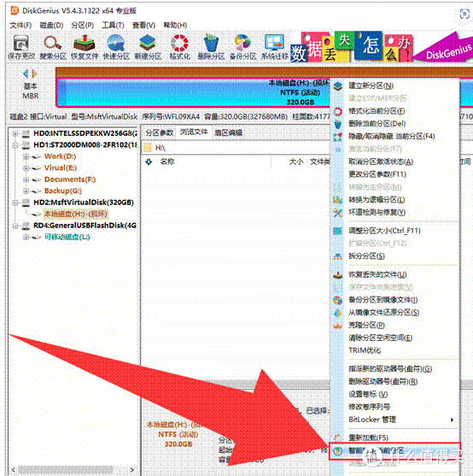Choose 建立新分区(N) from the context menu
This screenshot has width=473, height=476.
(395, 86)
